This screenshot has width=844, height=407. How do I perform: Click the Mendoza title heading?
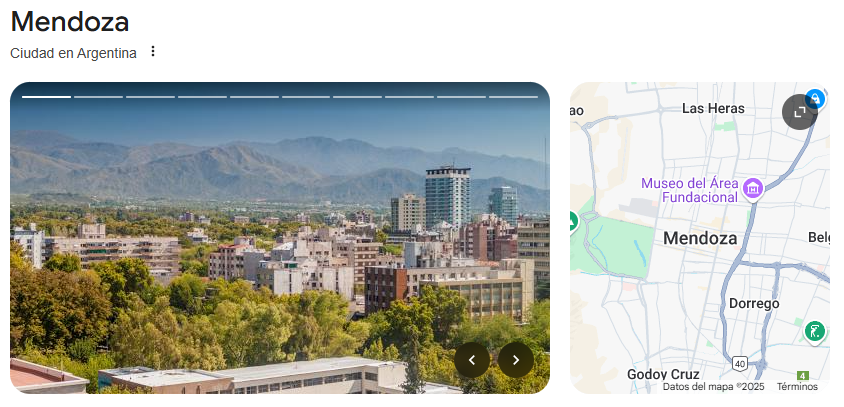tap(70, 22)
